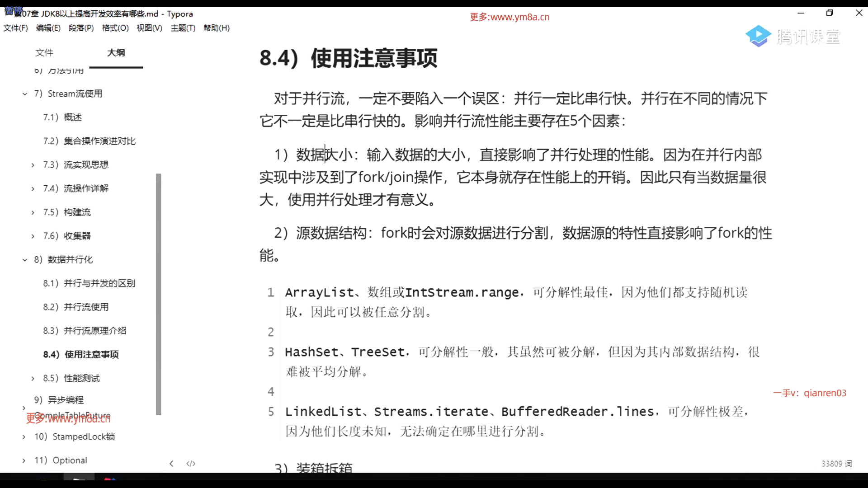868x488 pixels.
Task: Click the outline panel vertical scrollbar
Action: 159,294
